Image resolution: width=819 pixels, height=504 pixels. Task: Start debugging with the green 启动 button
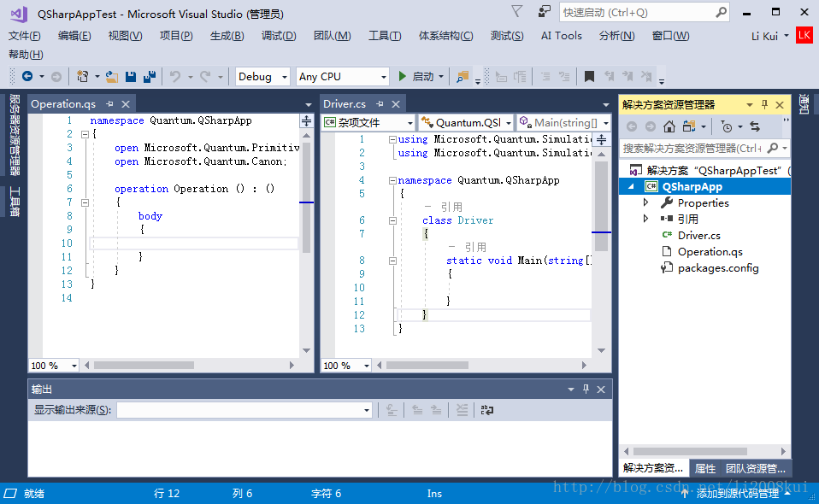coord(416,77)
